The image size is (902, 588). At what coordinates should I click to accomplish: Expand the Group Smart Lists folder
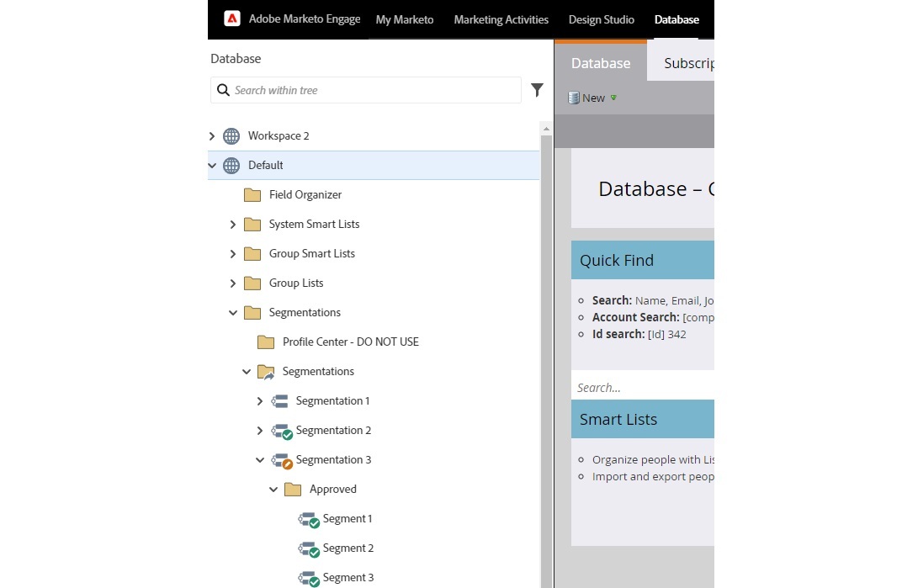(x=233, y=254)
